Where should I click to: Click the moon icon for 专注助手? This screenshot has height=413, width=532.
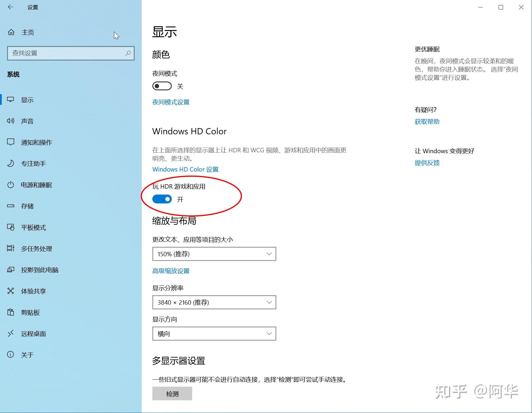[11, 164]
